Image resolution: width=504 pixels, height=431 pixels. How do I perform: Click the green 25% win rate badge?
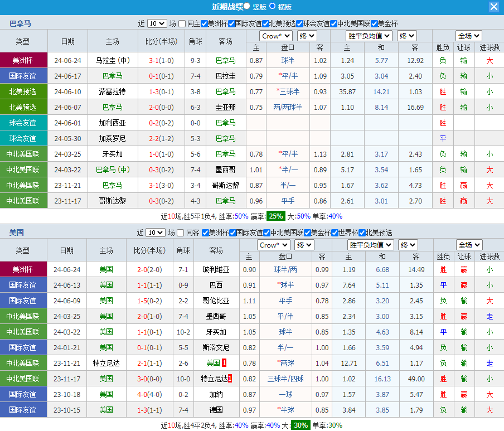tap(275, 216)
